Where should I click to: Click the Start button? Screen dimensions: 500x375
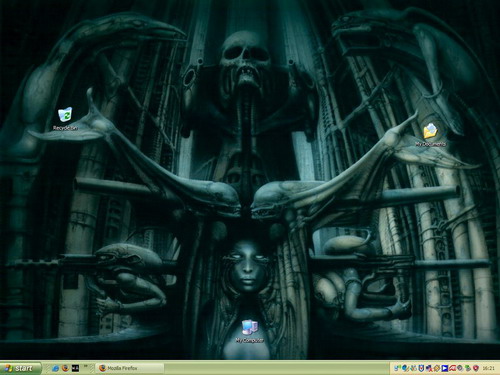point(21,368)
